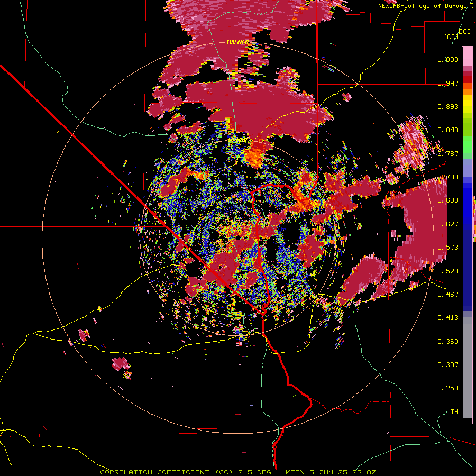This screenshot has width=476, height=476.
Task: Click the 0.253 scale label
Action: (x=448, y=388)
